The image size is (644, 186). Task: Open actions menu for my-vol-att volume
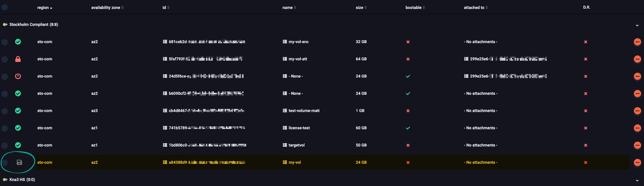637,59
